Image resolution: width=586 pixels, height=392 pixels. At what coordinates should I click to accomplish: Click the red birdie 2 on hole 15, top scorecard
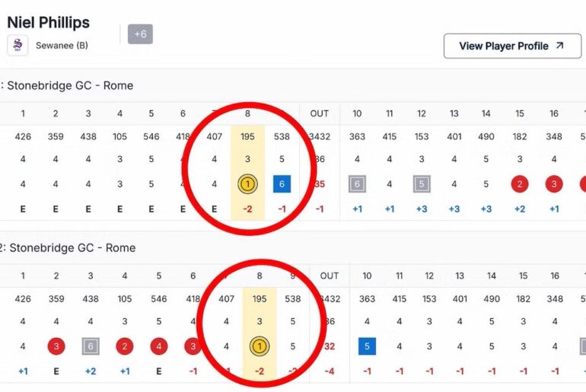tap(520, 183)
